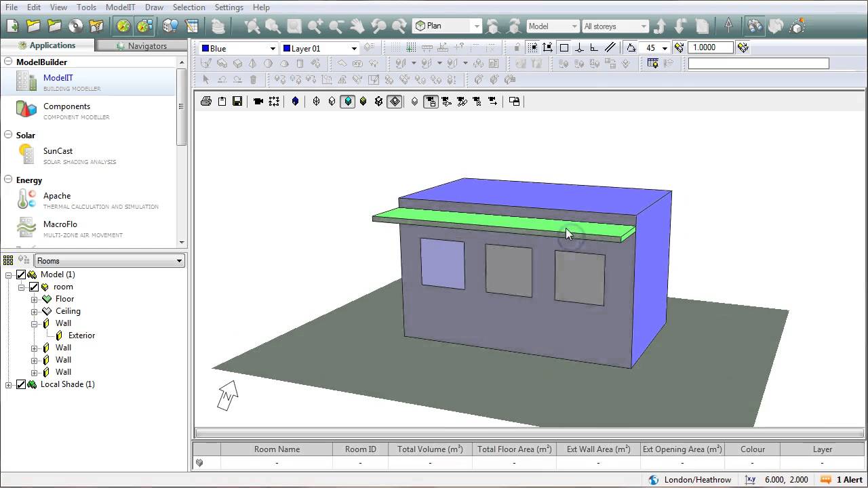
Task: Toggle the diamond-in-square view mode icon
Action: [x=395, y=101]
